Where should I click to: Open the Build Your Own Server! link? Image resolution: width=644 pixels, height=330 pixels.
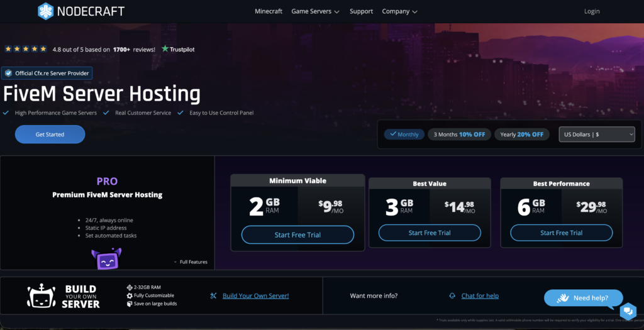coord(256,295)
